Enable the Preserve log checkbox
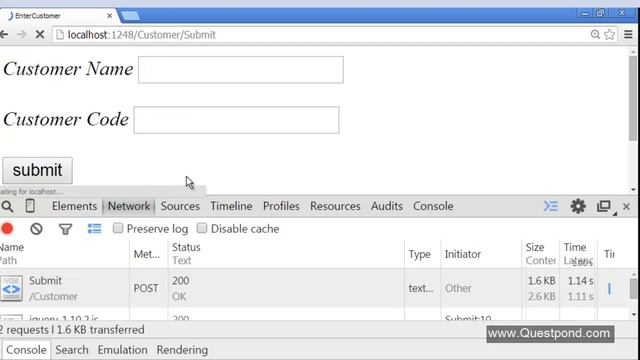 click(118, 228)
